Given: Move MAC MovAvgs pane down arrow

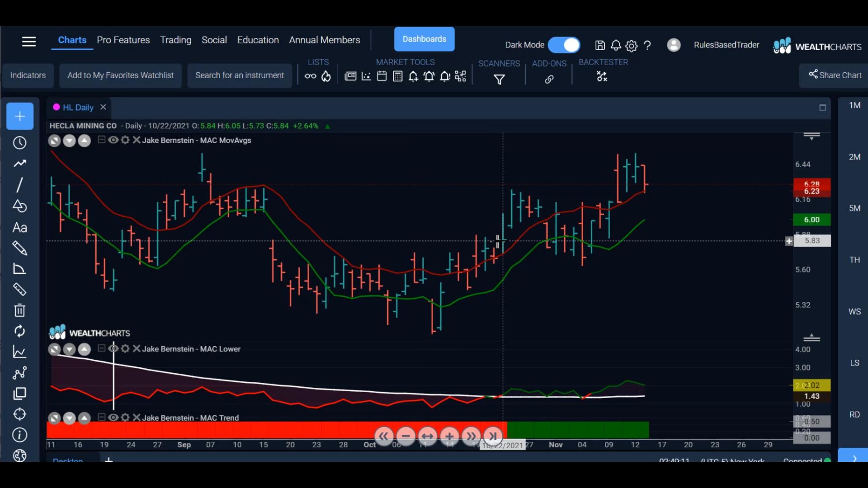Looking at the screenshot, I should point(69,141).
